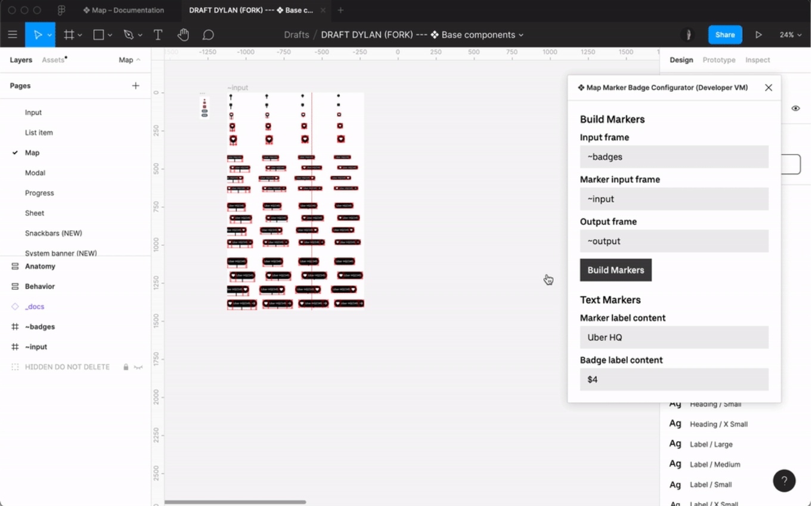Open the Figma main hamburger menu
Screen dimensions: 812x506
click(x=13, y=35)
